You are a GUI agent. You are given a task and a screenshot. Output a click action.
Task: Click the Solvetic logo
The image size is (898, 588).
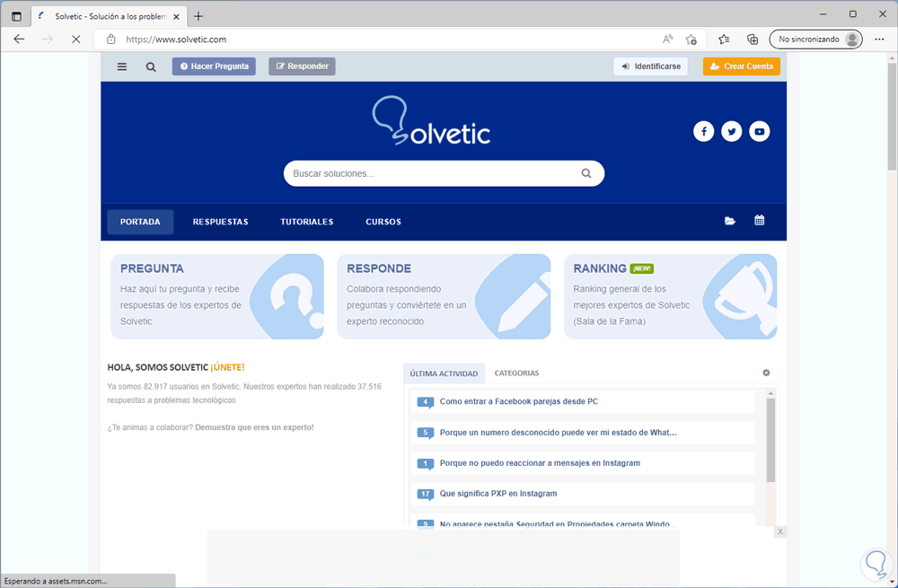coord(431,120)
